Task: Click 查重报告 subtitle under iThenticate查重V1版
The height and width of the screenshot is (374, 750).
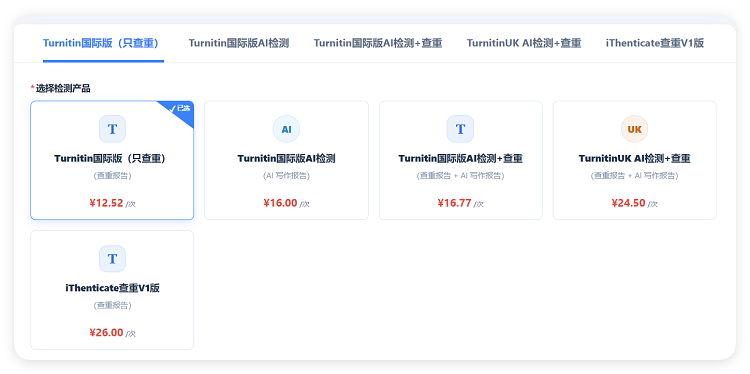Action: [x=112, y=306]
